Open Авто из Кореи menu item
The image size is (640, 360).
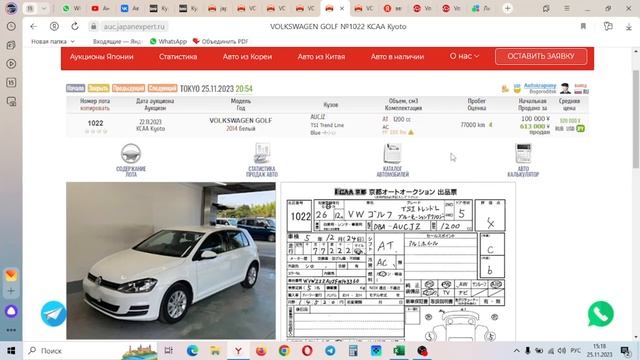point(247,57)
